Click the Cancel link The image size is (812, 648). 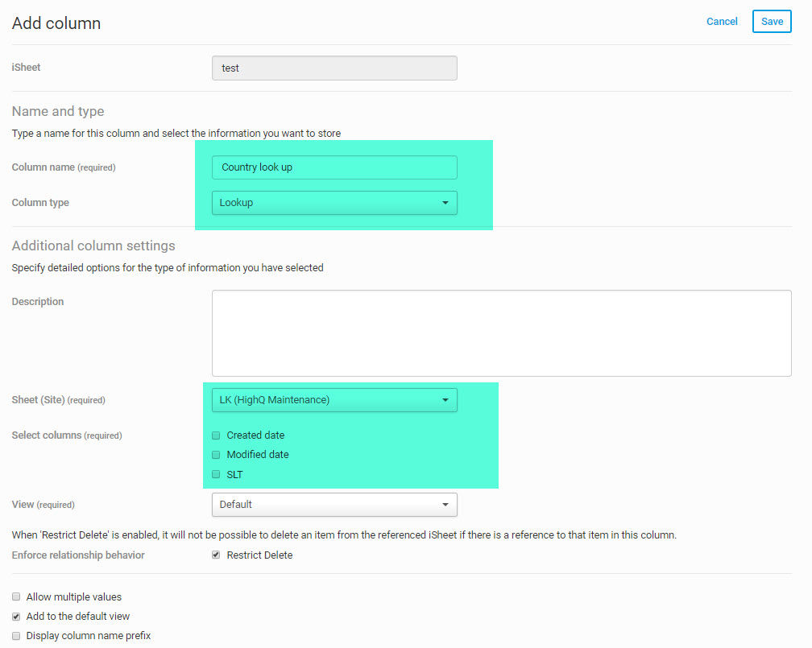722,22
